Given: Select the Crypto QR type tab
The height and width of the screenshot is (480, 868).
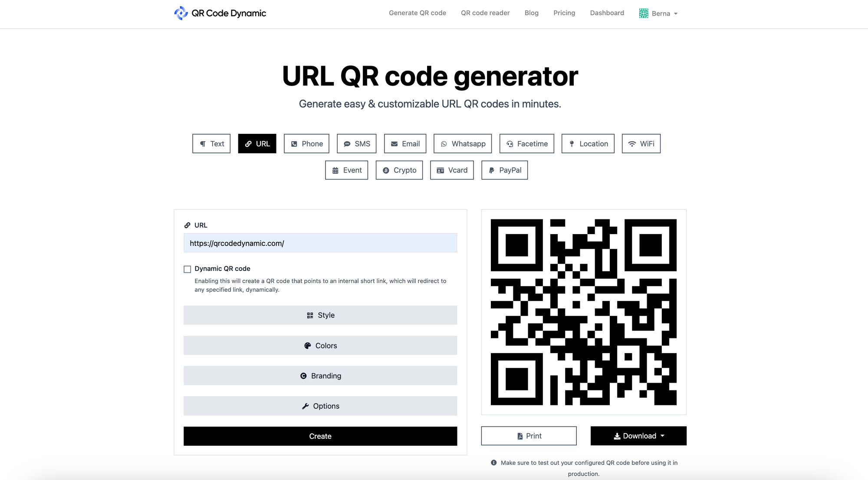Looking at the screenshot, I should 399,170.
